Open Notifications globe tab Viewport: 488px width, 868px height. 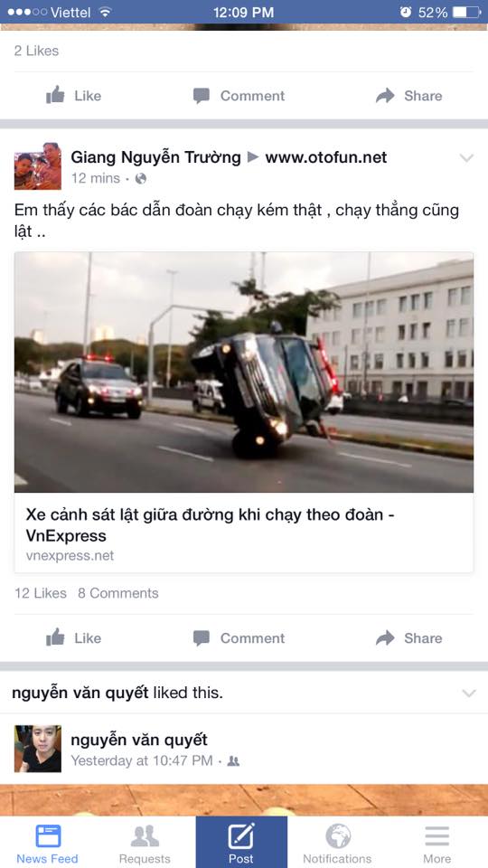click(337, 843)
